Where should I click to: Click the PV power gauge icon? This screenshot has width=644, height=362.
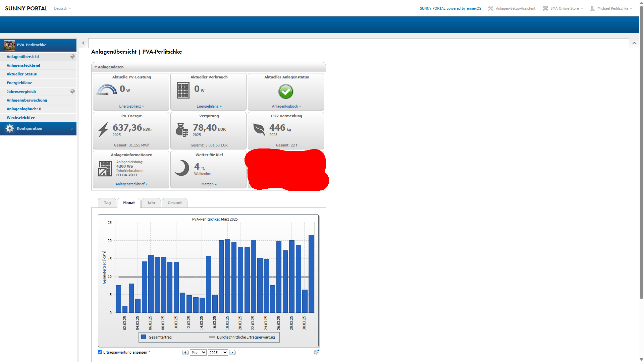[x=107, y=90]
